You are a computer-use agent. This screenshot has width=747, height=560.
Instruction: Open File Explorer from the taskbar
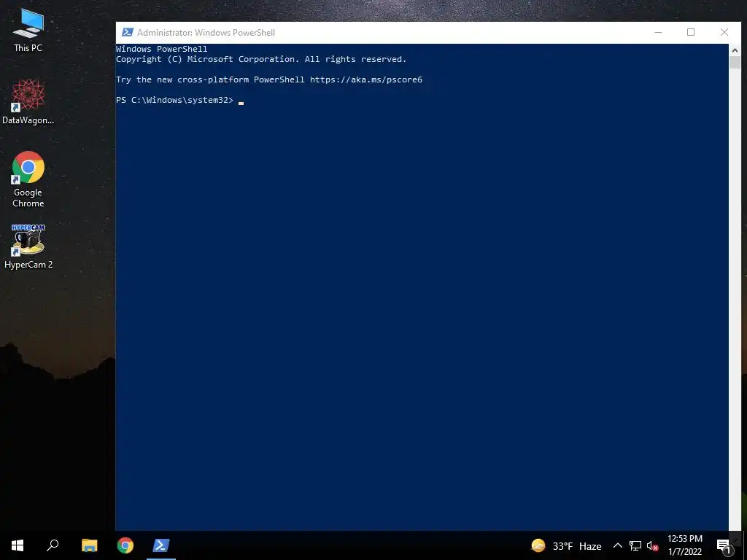point(89,545)
